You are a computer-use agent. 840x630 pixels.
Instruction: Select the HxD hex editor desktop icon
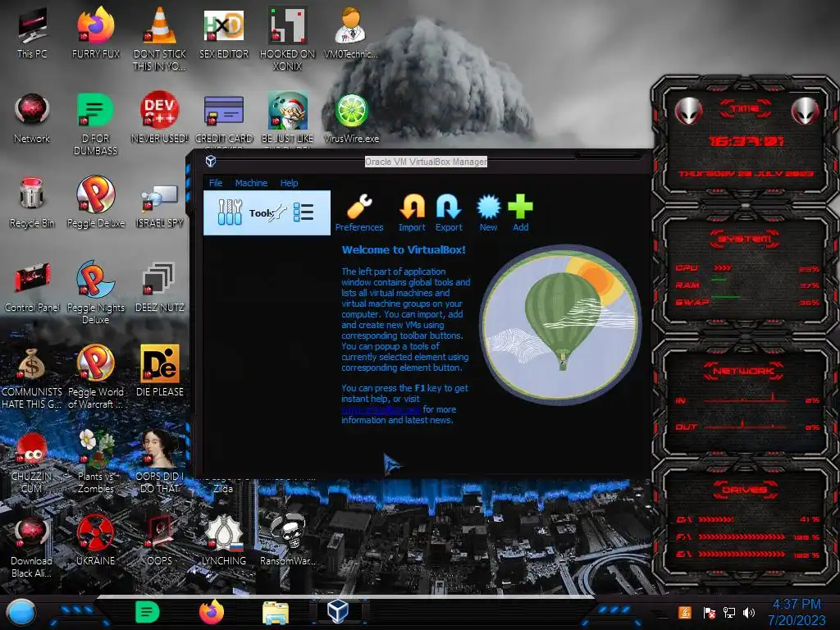click(x=224, y=33)
